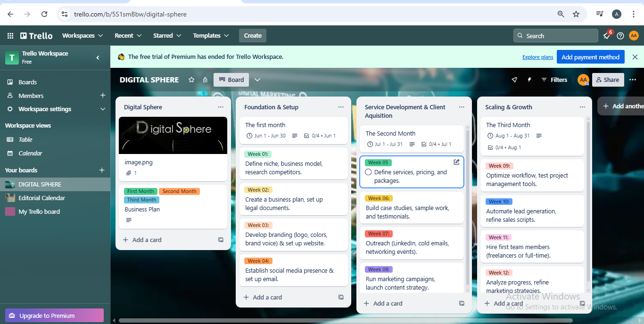This screenshot has width=644, height=324.
Task: Open board Filters
Action: click(x=554, y=80)
